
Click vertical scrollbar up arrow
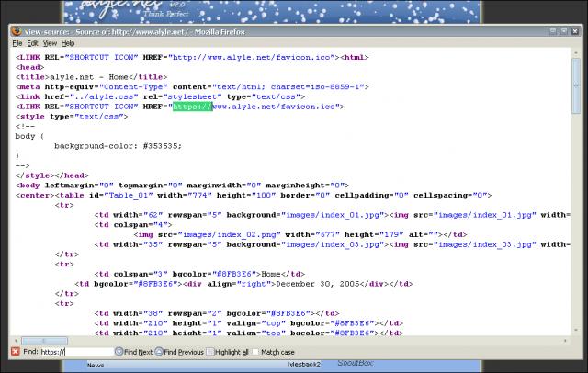(576, 53)
